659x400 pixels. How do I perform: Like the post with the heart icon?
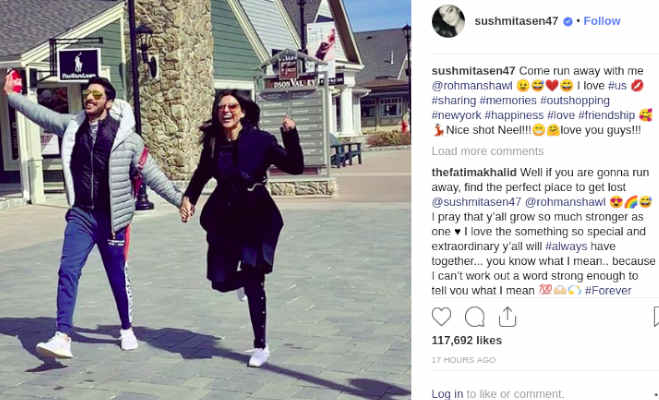[441, 317]
